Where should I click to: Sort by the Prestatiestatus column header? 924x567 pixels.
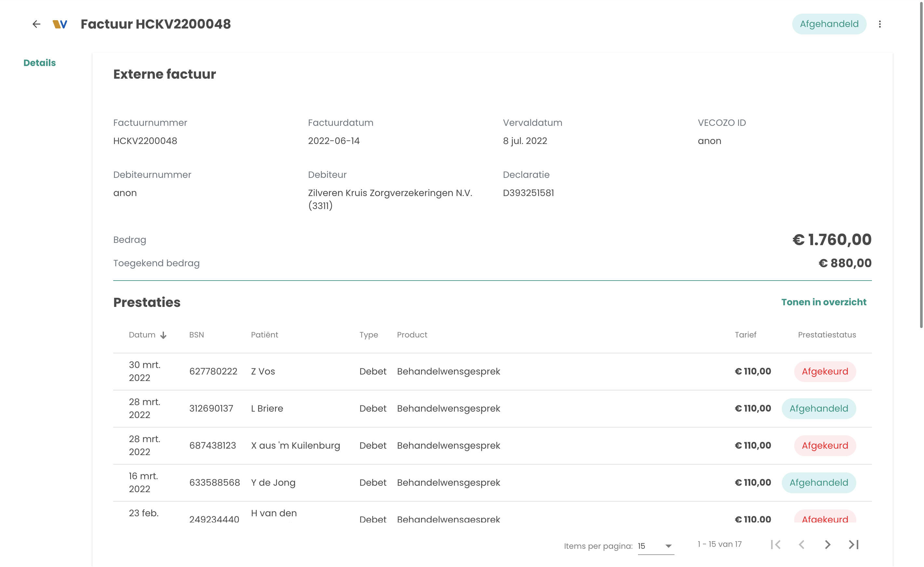pos(826,335)
